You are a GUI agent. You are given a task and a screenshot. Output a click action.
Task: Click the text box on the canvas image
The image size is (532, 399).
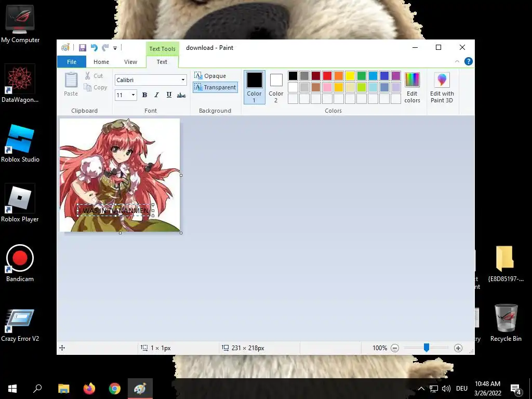[x=115, y=210]
